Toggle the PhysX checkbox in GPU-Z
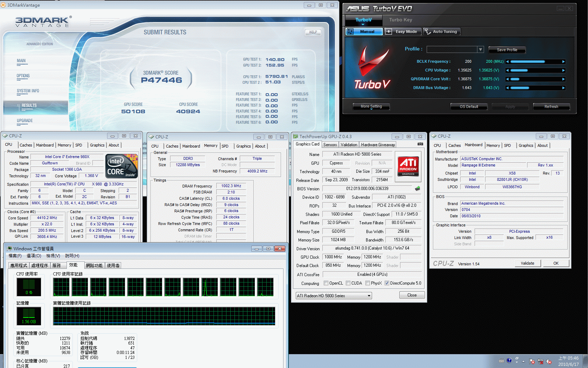The width and height of the screenshot is (588, 368). (x=368, y=283)
